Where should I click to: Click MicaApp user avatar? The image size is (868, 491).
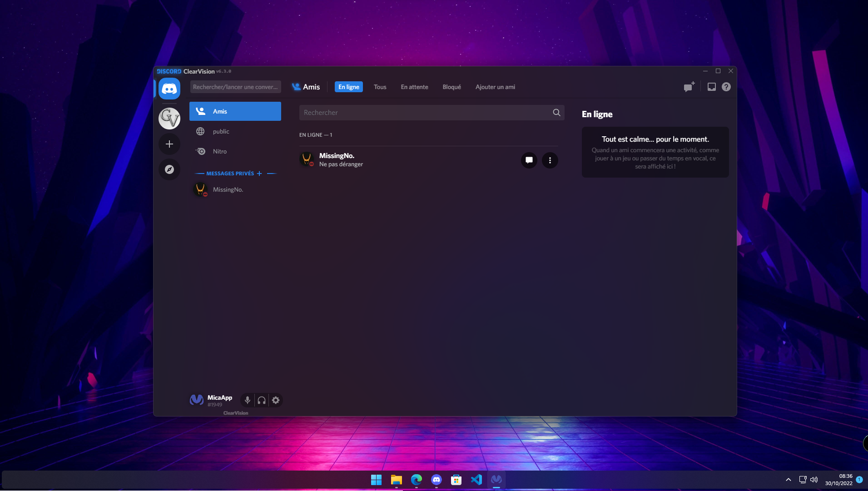tap(197, 400)
